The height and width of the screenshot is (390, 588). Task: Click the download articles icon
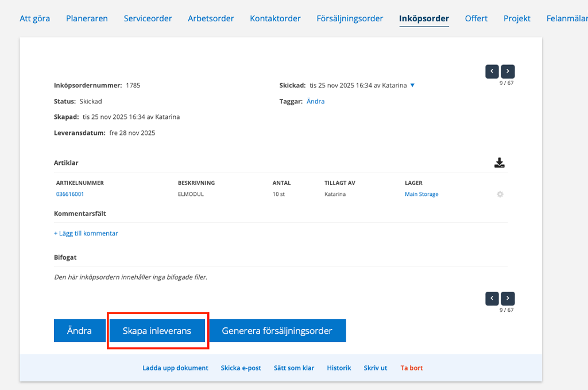click(x=500, y=163)
